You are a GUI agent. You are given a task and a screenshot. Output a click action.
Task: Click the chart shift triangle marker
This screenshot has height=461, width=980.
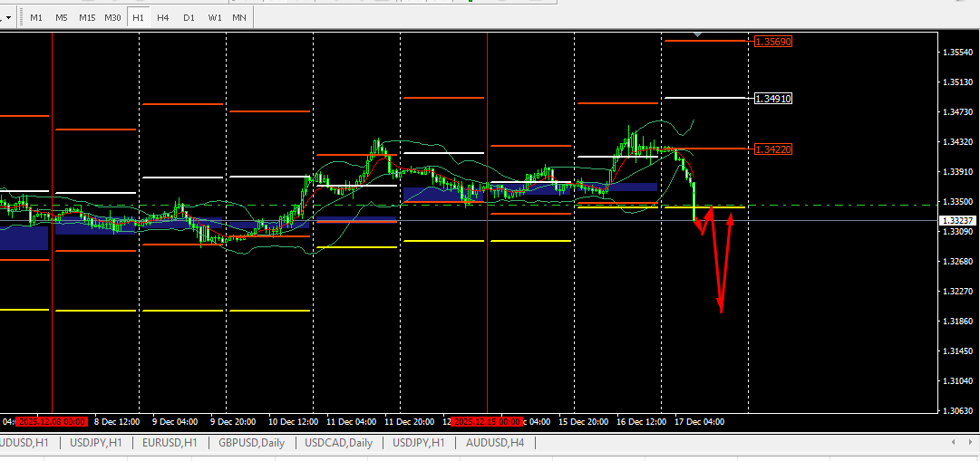(x=698, y=34)
